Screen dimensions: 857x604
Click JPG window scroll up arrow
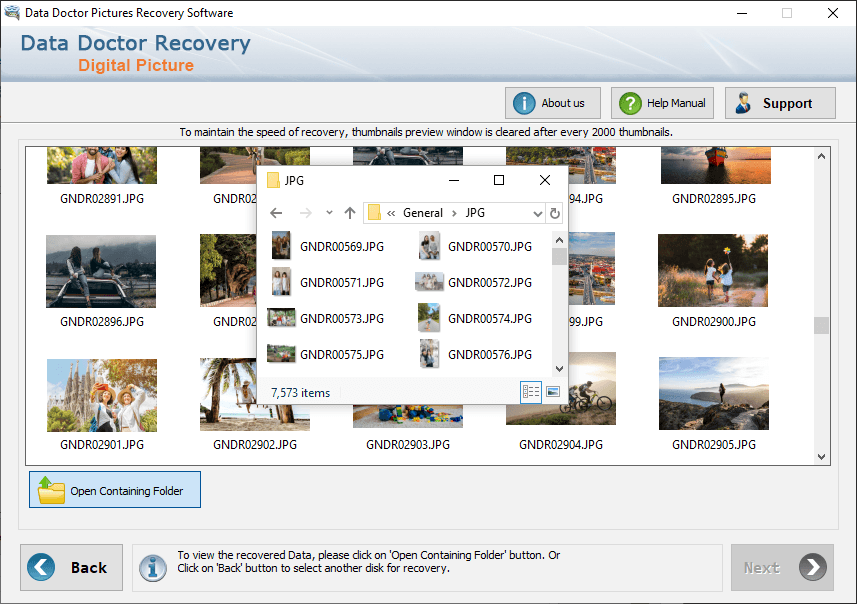(559, 240)
